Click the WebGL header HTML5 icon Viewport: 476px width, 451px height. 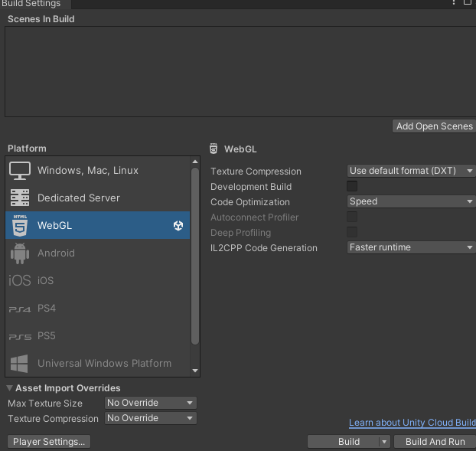[x=214, y=149]
